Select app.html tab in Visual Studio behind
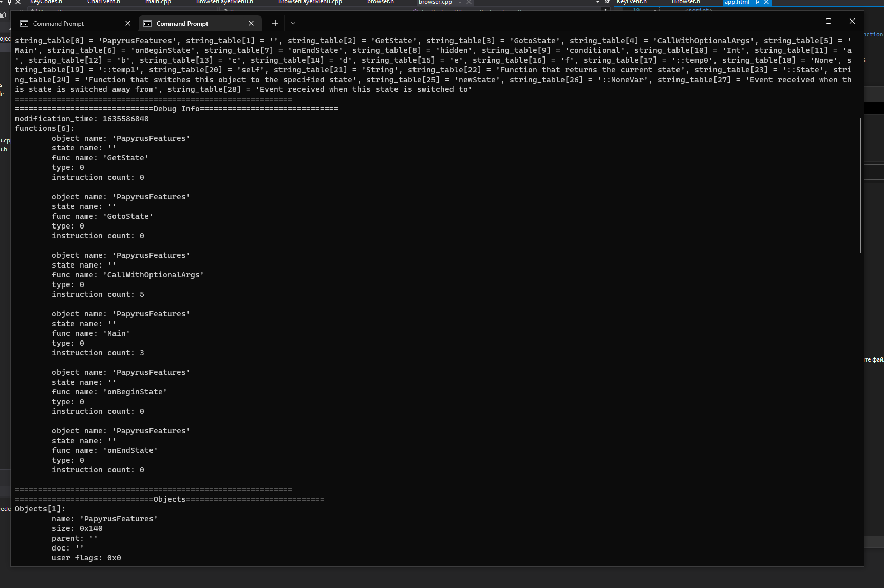Image resolution: width=884 pixels, height=588 pixels. [737, 2]
